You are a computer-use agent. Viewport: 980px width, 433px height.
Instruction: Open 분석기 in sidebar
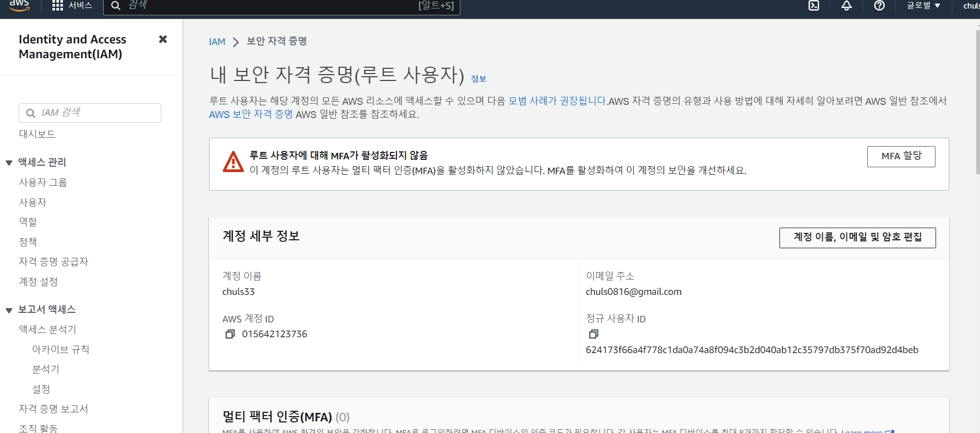click(46, 369)
